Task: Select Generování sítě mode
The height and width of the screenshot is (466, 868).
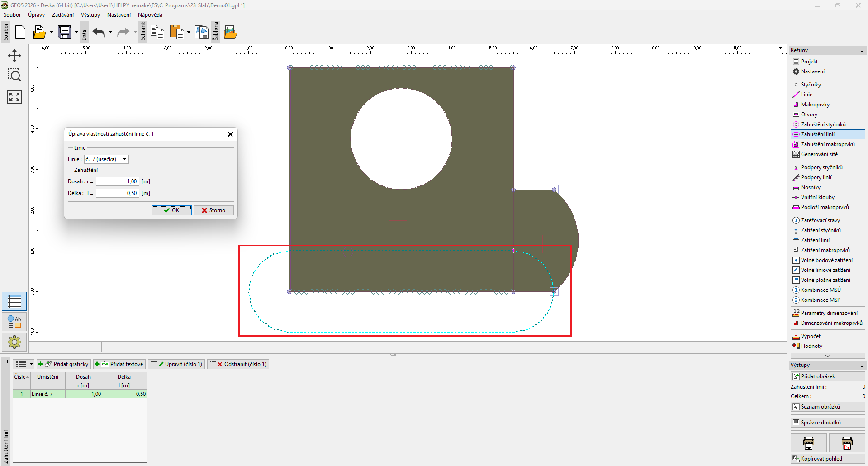Action: tap(819, 154)
